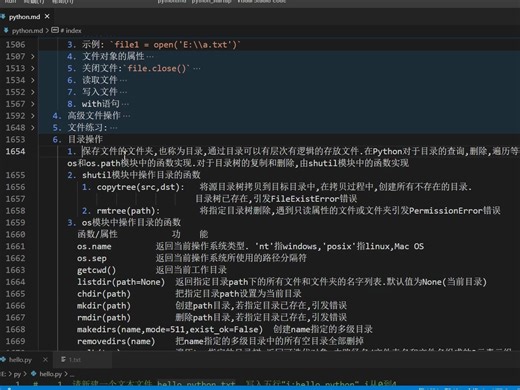520x390 pixels.
Task: Click 'rmdir(path)' entry
Action: (x=104, y=318)
